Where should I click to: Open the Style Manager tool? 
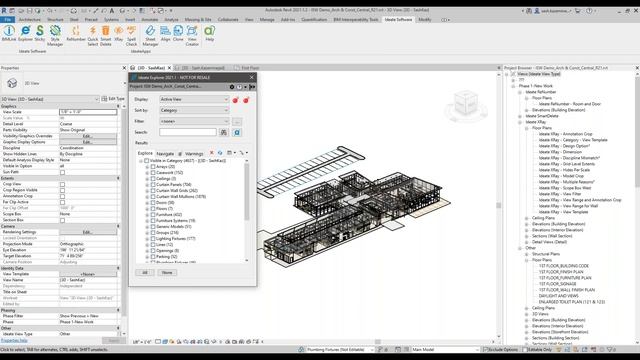pos(55,36)
